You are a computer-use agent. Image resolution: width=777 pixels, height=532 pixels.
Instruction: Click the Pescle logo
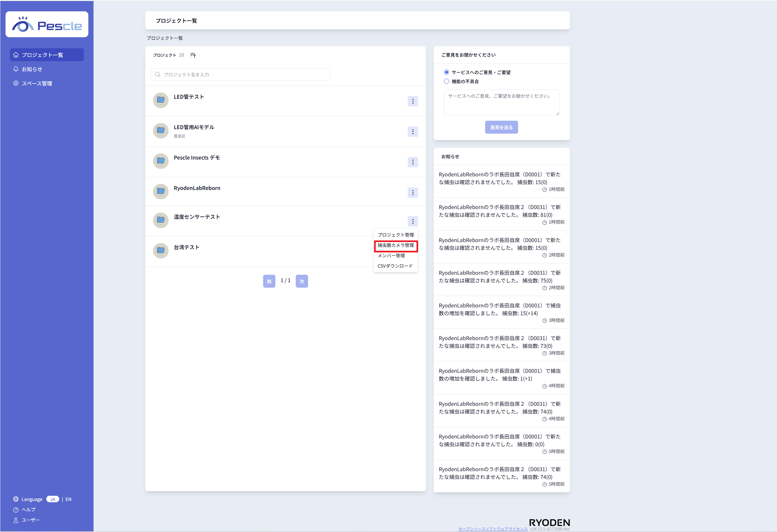pyautogui.click(x=47, y=25)
